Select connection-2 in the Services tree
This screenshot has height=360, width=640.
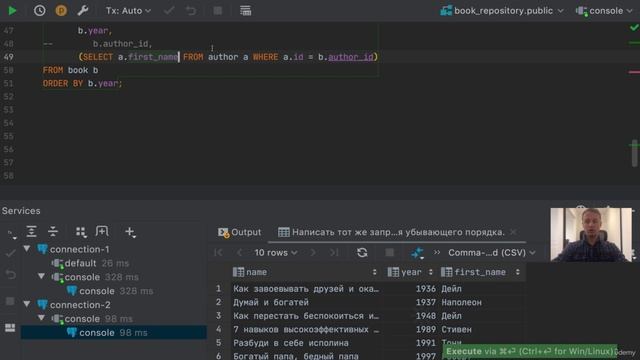point(74,304)
